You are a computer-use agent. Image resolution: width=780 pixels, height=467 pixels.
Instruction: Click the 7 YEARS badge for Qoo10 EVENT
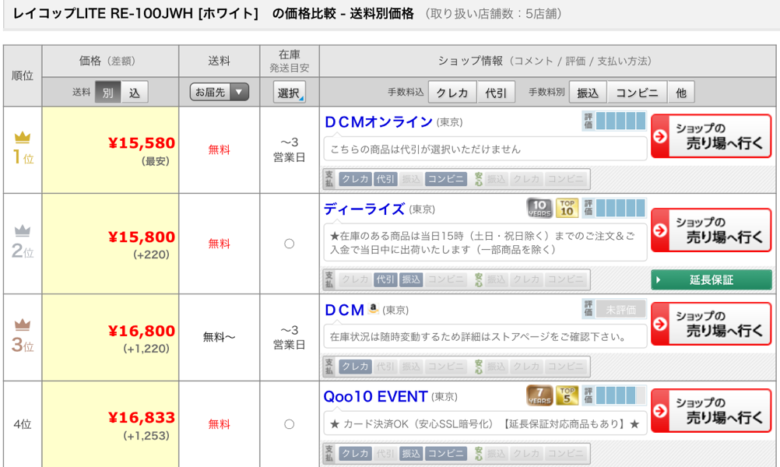(x=540, y=395)
